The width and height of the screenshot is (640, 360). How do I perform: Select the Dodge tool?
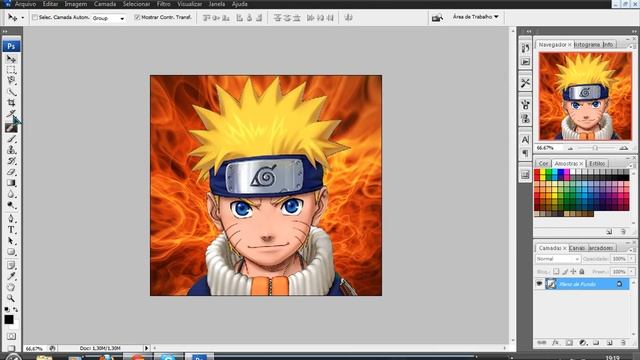point(11,205)
